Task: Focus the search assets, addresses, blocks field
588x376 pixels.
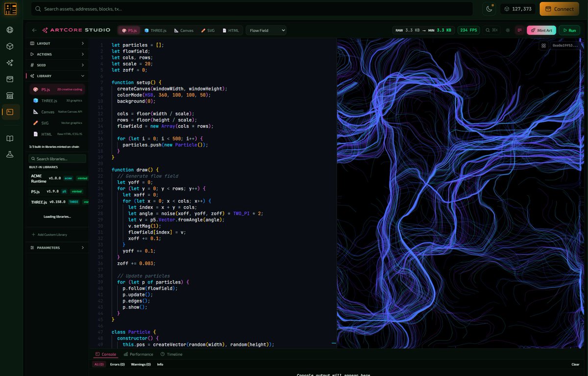Action: [x=252, y=9]
